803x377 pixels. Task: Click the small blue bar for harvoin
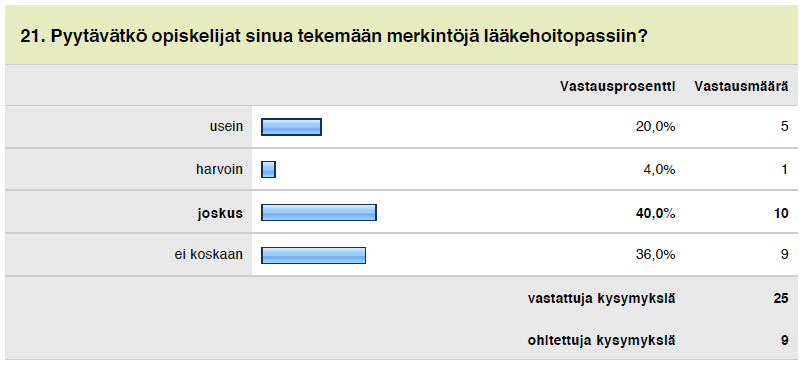coord(268,170)
